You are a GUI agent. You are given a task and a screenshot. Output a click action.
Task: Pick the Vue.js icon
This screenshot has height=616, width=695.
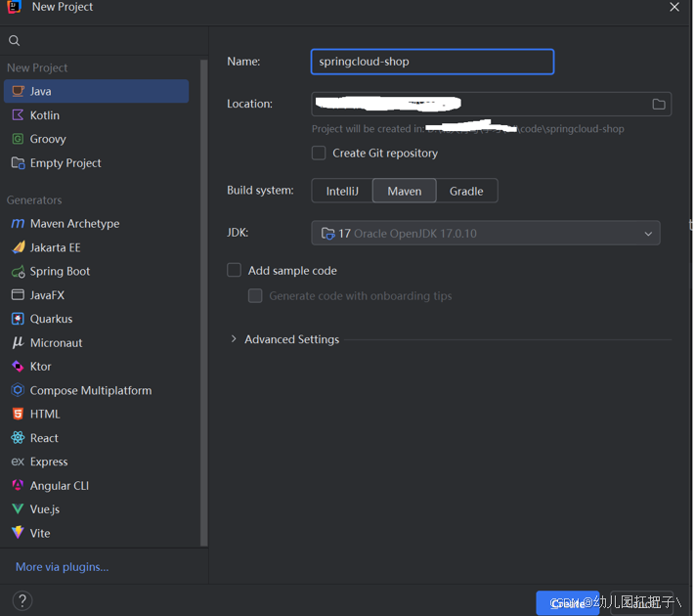pyautogui.click(x=18, y=509)
